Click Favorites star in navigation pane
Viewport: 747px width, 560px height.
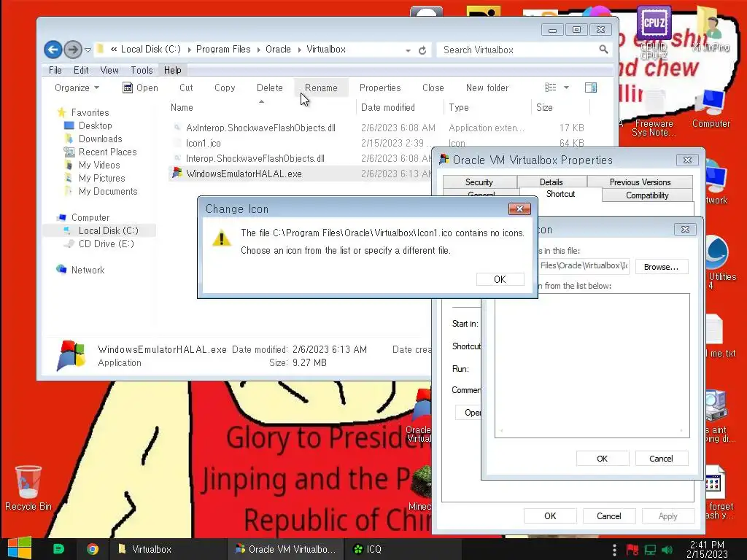coord(61,112)
